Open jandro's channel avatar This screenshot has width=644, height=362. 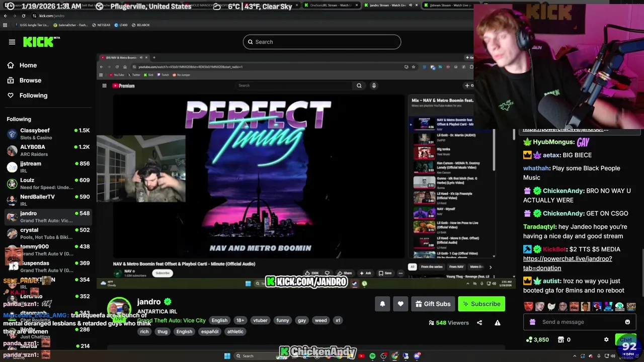tap(119, 309)
